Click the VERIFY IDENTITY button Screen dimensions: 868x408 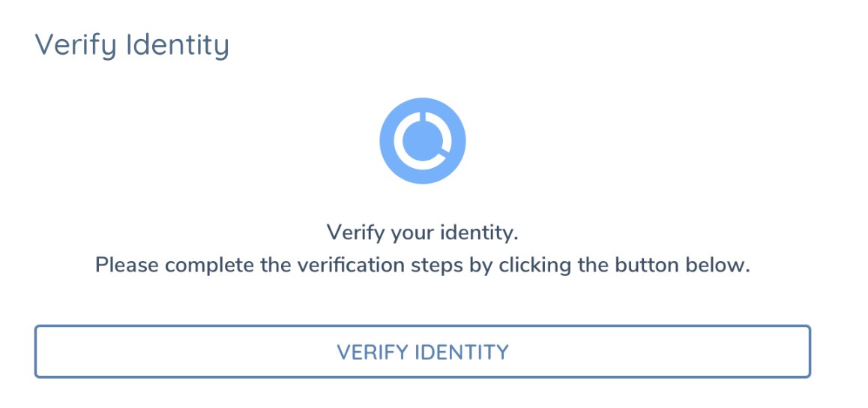423,352
